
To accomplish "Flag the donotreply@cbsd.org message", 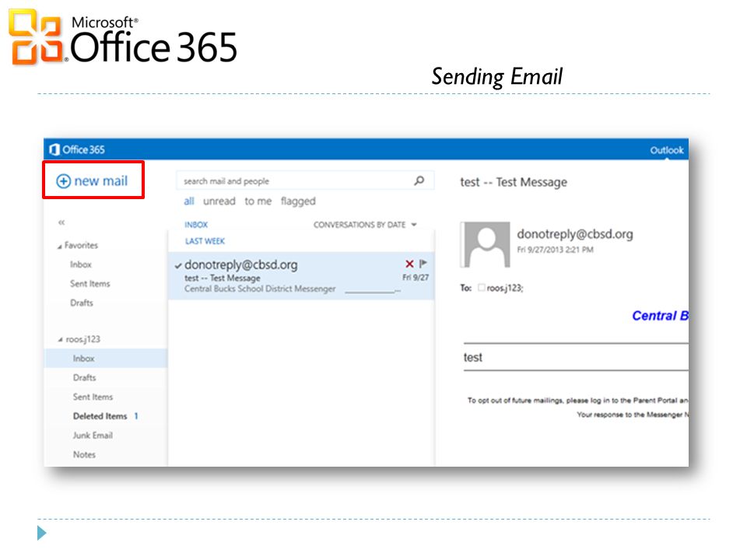I will click(423, 264).
